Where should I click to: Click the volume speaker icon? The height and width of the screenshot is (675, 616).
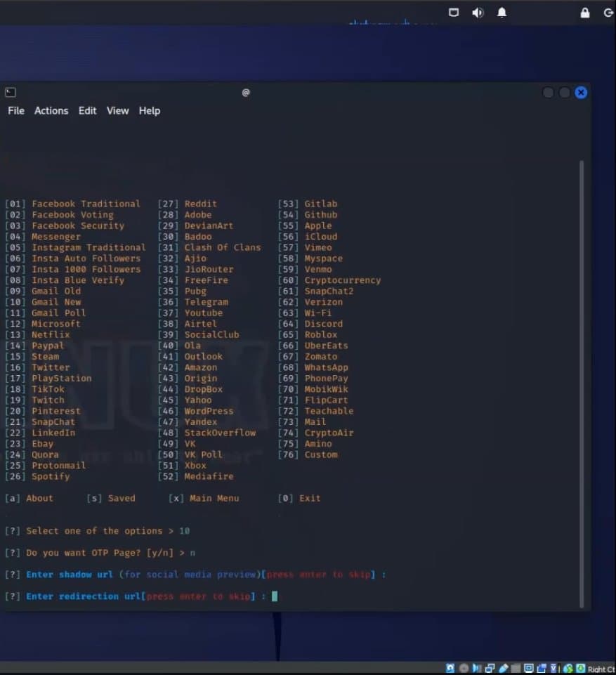pos(478,13)
